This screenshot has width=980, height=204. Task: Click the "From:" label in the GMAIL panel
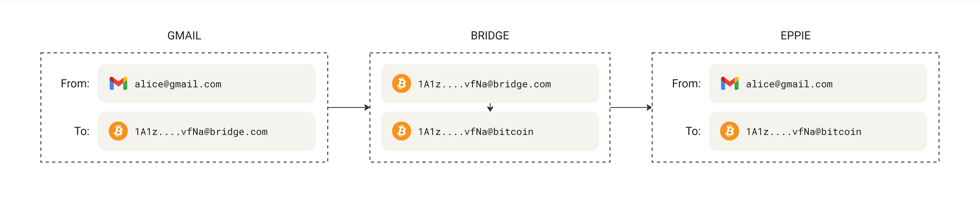pyautogui.click(x=75, y=84)
